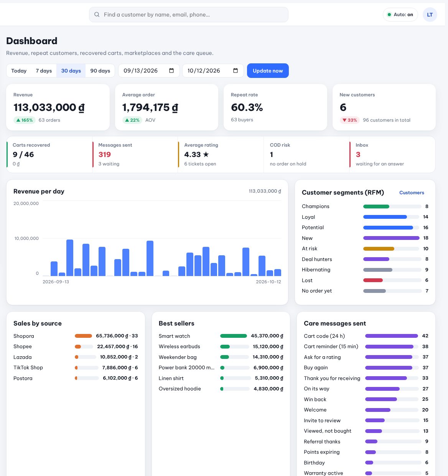
Task: Click the Average rating 4.33 star value
Action: click(x=196, y=154)
